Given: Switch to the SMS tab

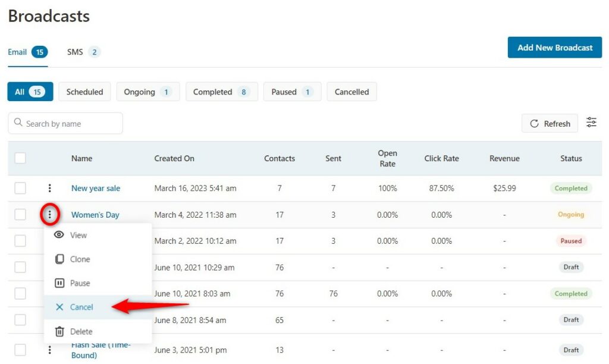Looking at the screenshot, I should pyautogui.click(x=83, y=52).
